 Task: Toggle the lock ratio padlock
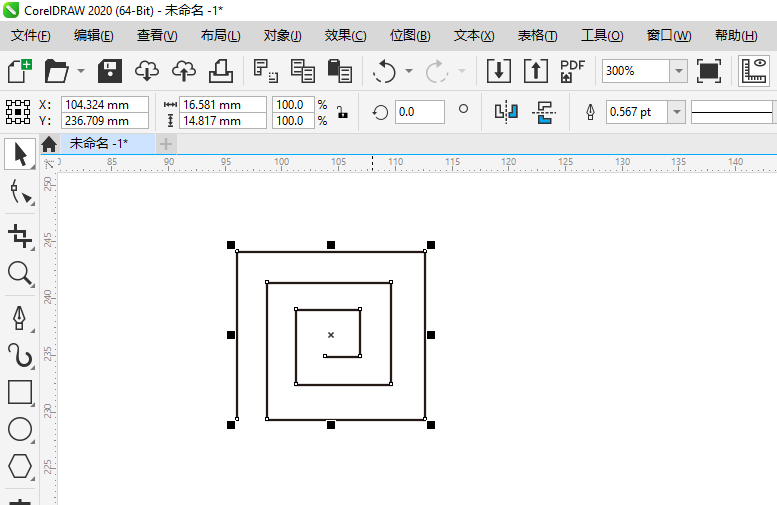point(342,112)
